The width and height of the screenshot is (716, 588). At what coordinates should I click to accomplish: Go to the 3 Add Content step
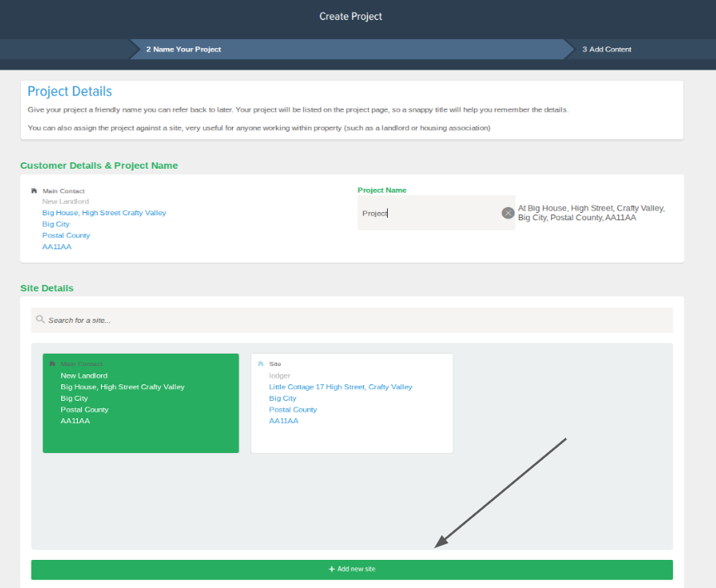[607, 49]
